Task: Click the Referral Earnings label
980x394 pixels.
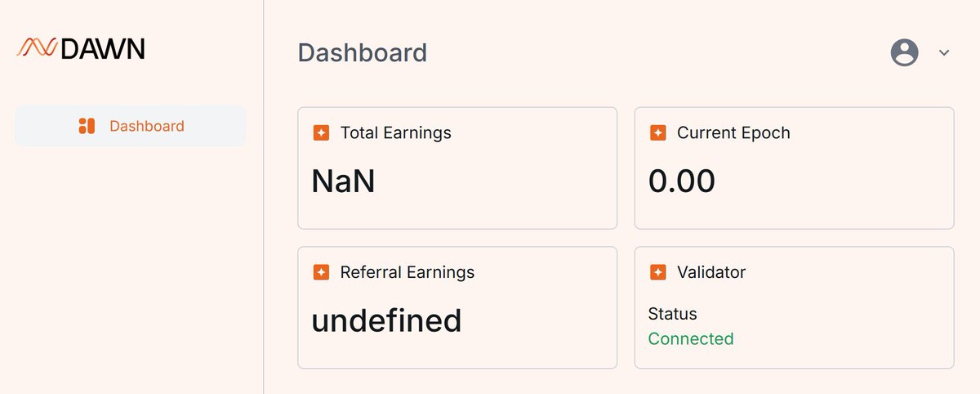Action: coord(407,272)
